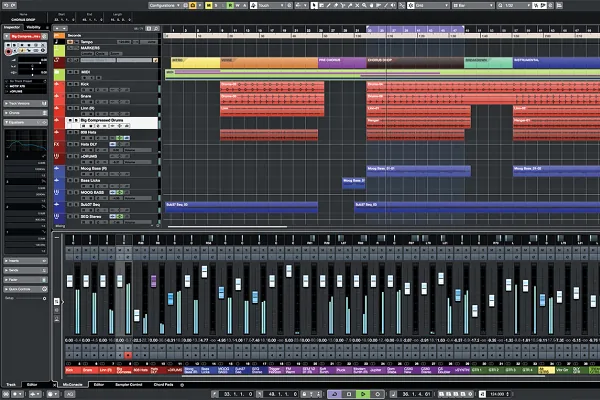
Task: Click the transport Record button
Action: tap(377, 394)
